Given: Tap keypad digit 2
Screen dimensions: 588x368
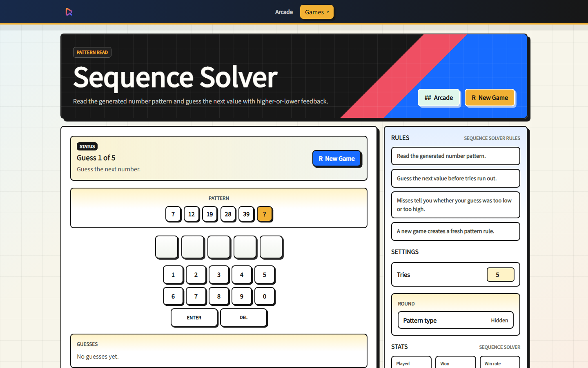Looking at the screenshot, I should point(196,275).
